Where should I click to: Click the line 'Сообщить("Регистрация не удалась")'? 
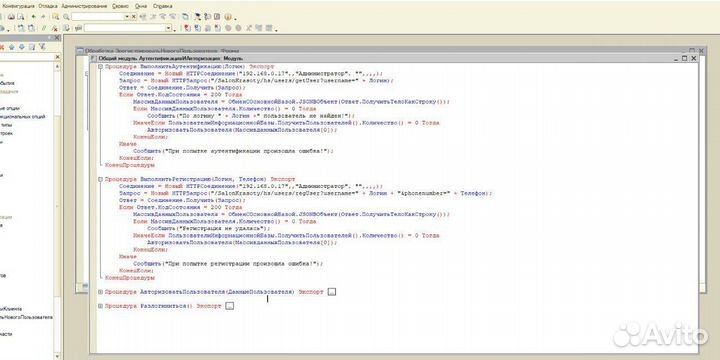(208, 228)
